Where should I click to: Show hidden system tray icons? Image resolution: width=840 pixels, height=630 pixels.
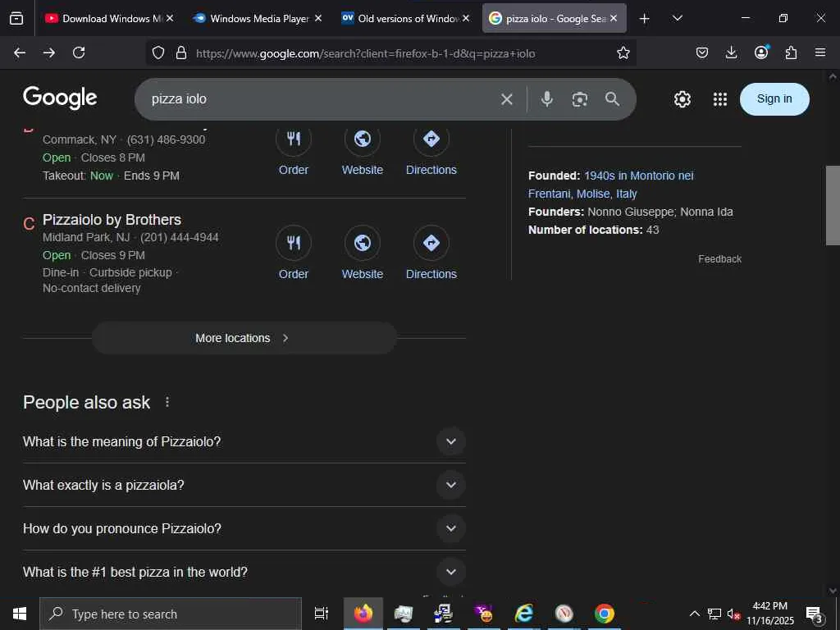(694, 614)
